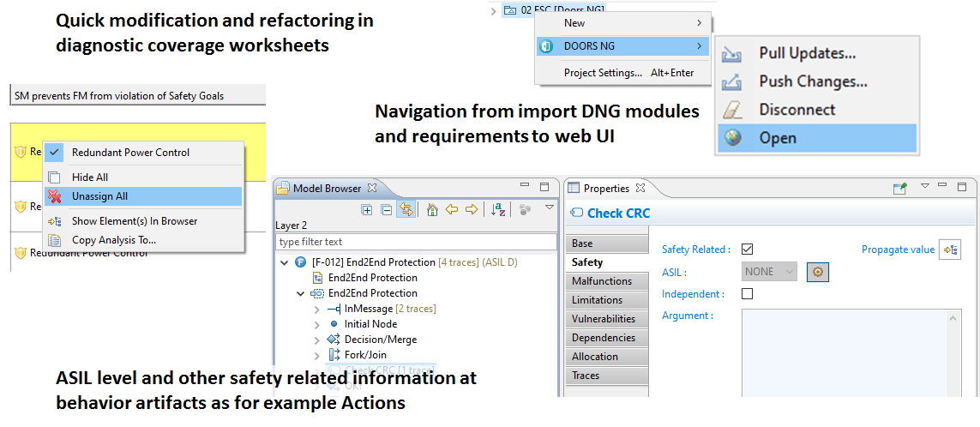Screen dimensions: 980x427
Task: Uncheck the Safety Related checkbox
Action: [x=747, y=250]
